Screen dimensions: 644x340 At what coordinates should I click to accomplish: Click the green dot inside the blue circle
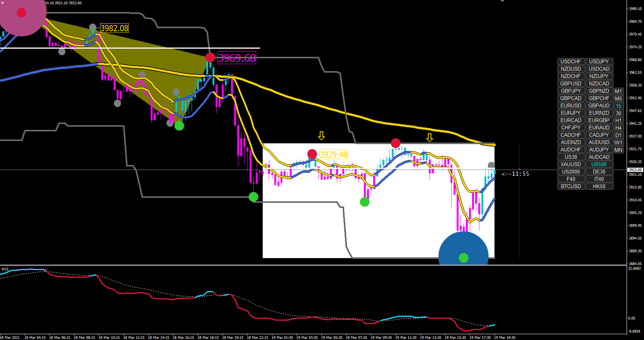[x=464, y=258]
